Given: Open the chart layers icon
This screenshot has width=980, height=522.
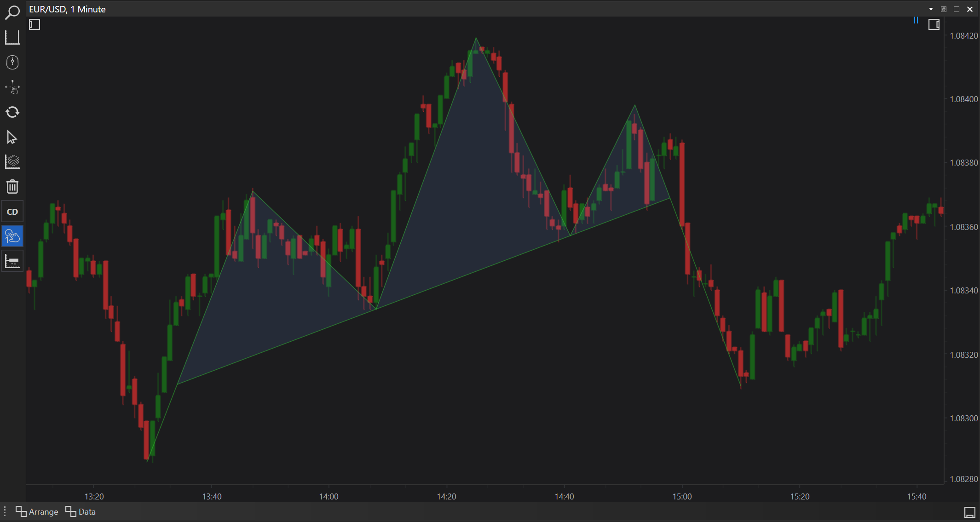Looking at the screenshot, I should (12, 161).
